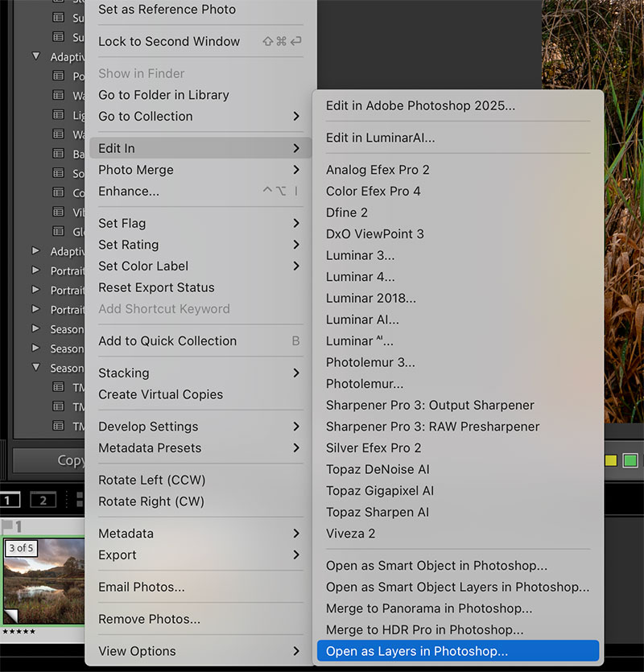The width and height of the screenshot is (644, 672).
Task: Click the second window "2" display button
Action: (x=43, y=501)
